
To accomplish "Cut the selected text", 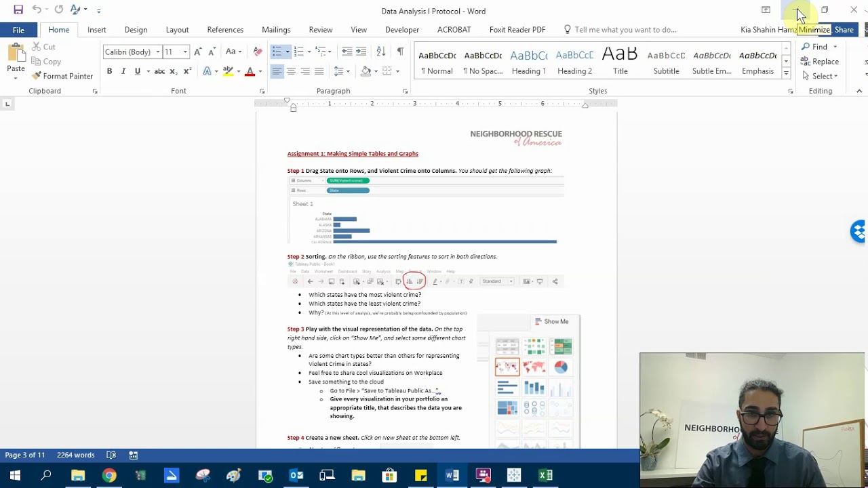I will tap(44, 47).
